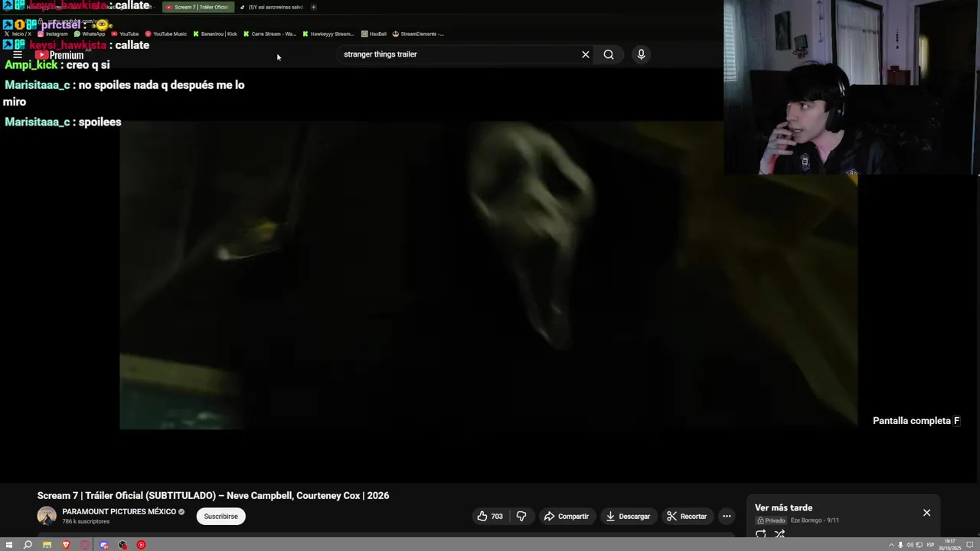
Task: Click the streamer webcam overlay
Action: [x=851, y=87]
